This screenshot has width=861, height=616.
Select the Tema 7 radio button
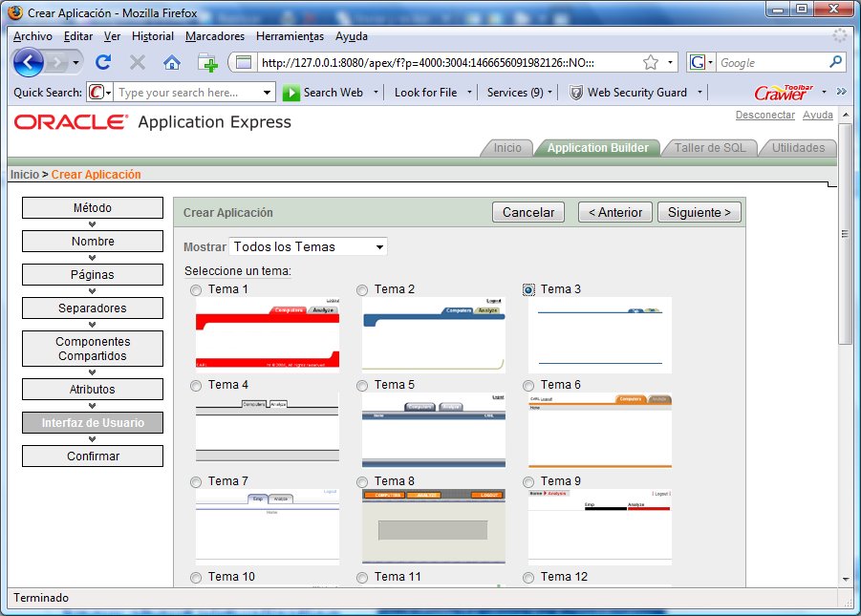(x=196, y=482)
